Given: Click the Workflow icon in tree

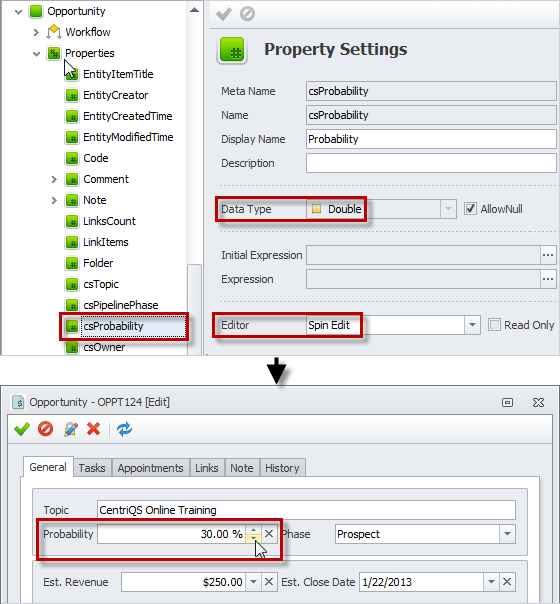Looking at the screenshot, I should (54, 32).
